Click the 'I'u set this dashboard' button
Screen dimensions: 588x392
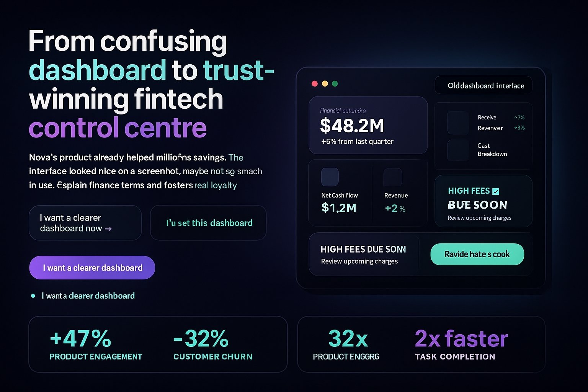[208, 223]
